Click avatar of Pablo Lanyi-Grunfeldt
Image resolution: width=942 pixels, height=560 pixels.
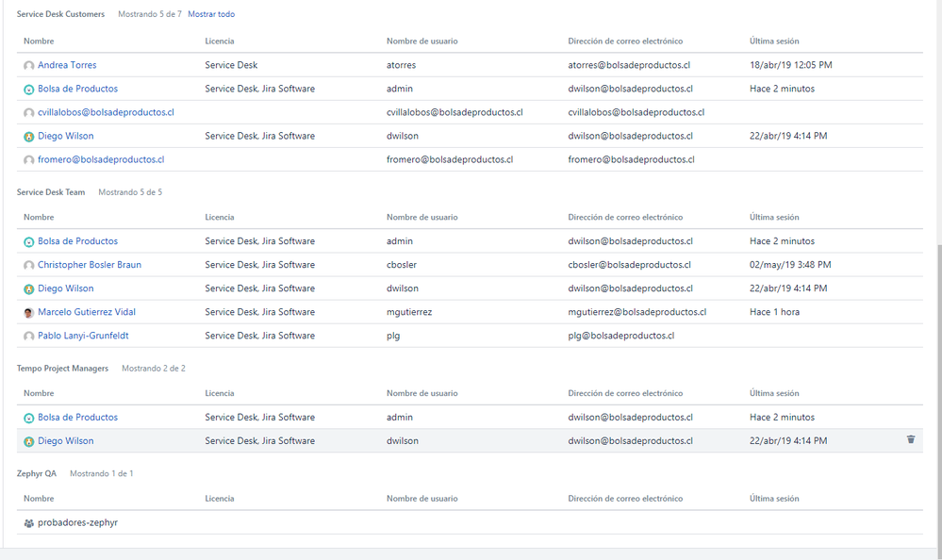29,336
